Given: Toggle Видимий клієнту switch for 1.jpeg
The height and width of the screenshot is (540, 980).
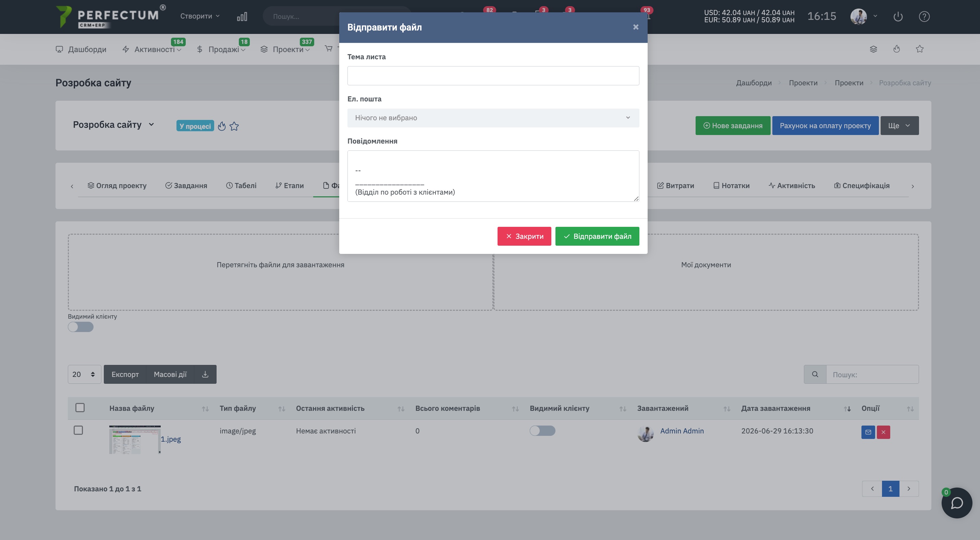Looking at the screenshot, I should (542, 430).
